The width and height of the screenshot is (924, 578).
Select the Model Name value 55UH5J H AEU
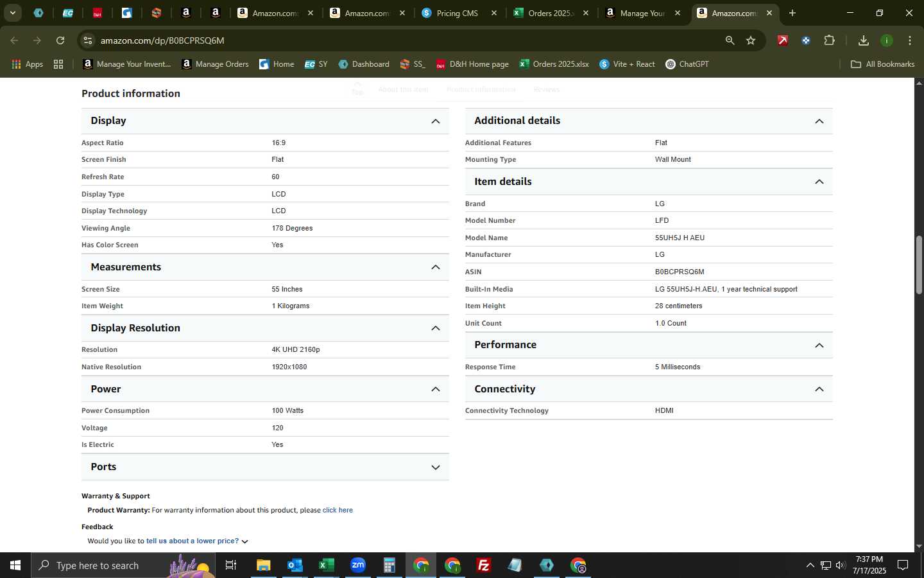coord(680,238)
